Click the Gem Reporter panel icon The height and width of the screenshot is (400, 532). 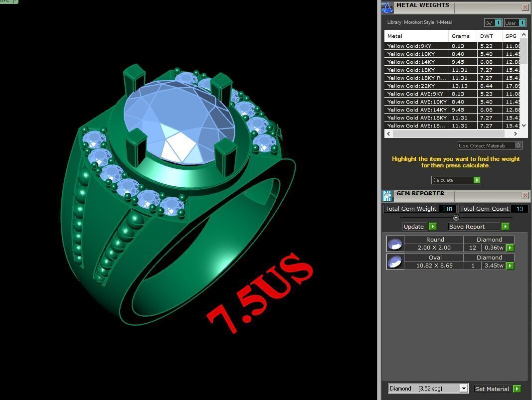pos(387,196)
